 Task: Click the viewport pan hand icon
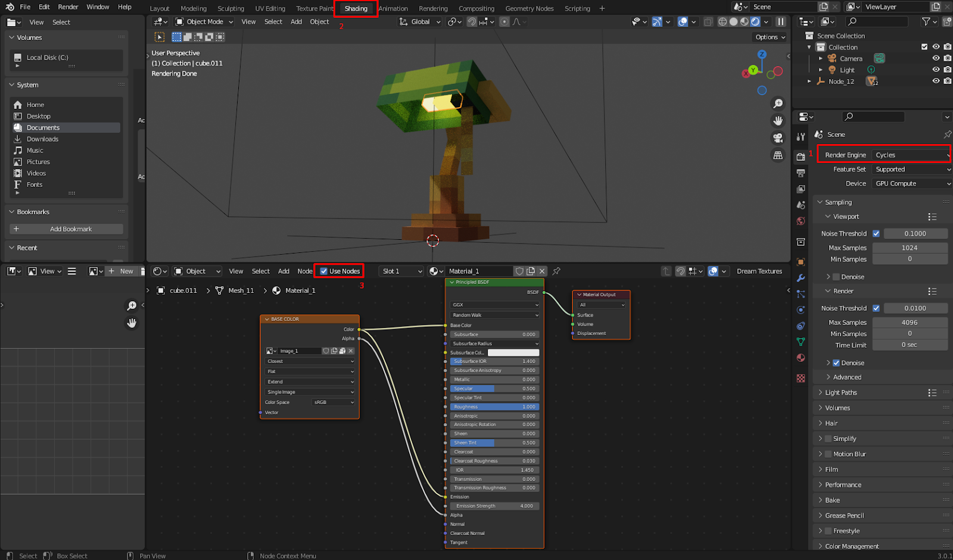point(778,121)
